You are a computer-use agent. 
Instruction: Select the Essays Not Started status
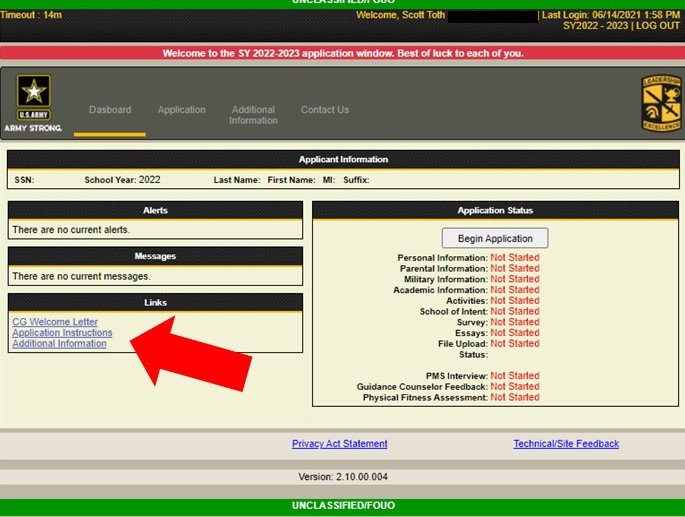tap(514, 333)
